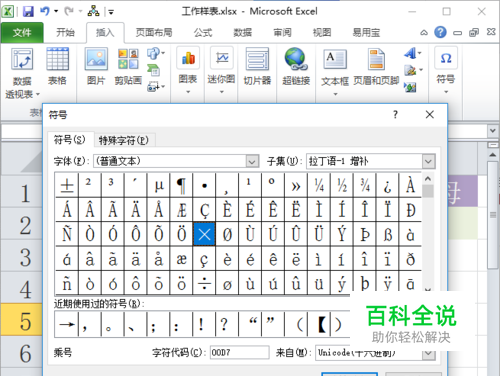Click worksheet vertical scrollbar up arrow
Viewport: 500px width, 376px height.
pyautogui.click(x=493, y=155)
